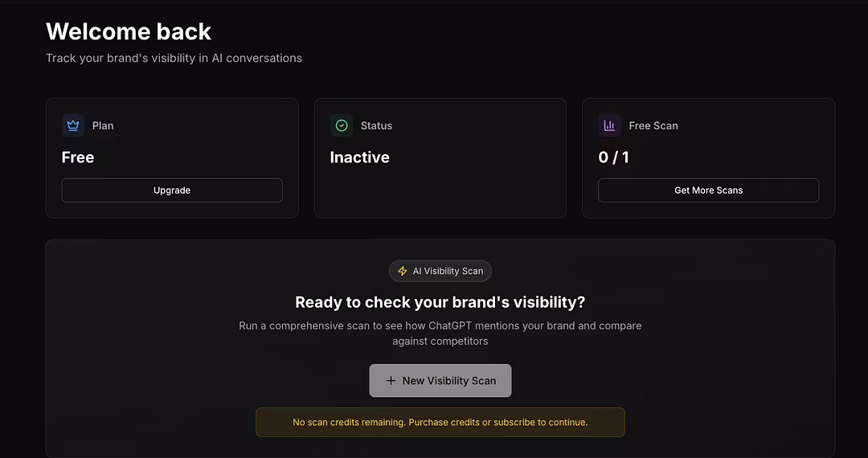Click the green checkmark Status icon
This screenshot has width=868, height=458.
tap(342, 125)
